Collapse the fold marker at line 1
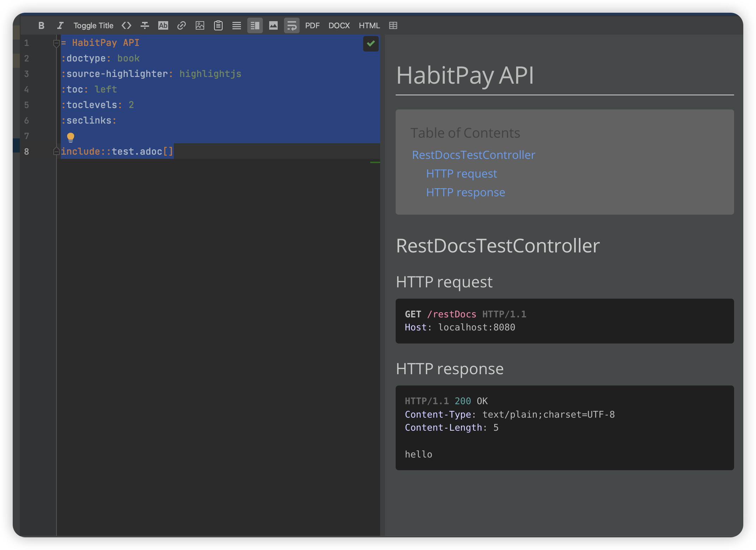The height and width of the screenshot is (550, 756). (x=56, y=43)
